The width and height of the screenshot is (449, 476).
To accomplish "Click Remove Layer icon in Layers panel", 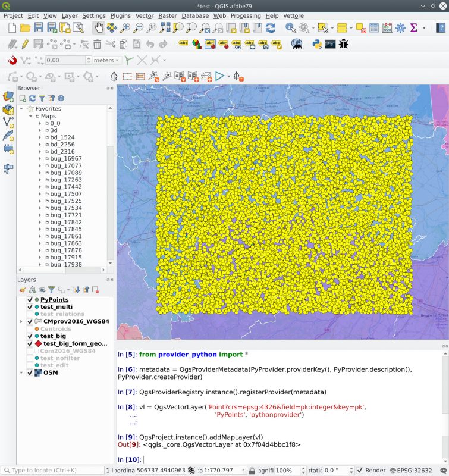I will pyautogui.click(x=95, y=290).
